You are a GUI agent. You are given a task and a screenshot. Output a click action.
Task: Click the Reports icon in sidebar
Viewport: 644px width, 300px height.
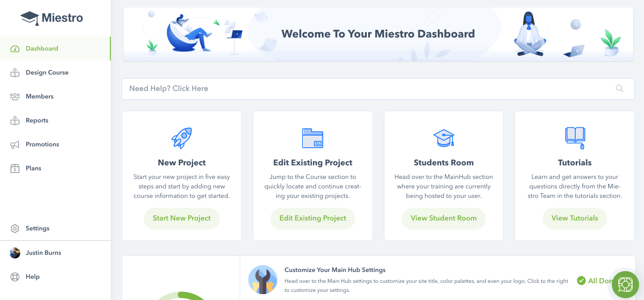pyautogui.click(x=15, y=121)
